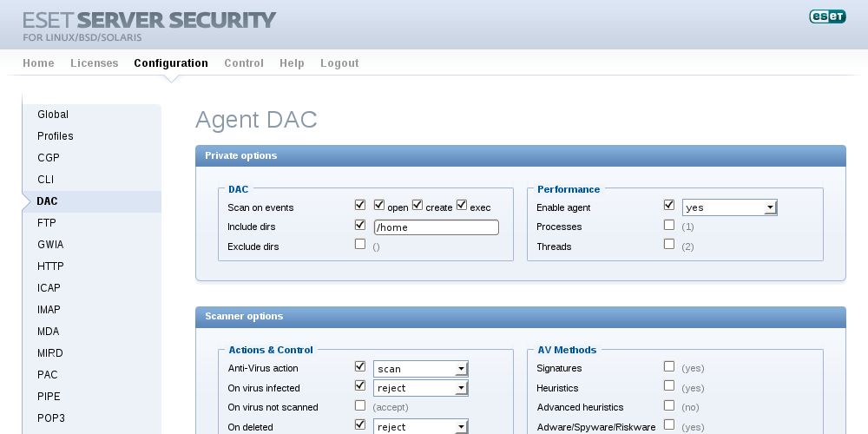Enable the Signatures checkbox

tap(669, 366)
